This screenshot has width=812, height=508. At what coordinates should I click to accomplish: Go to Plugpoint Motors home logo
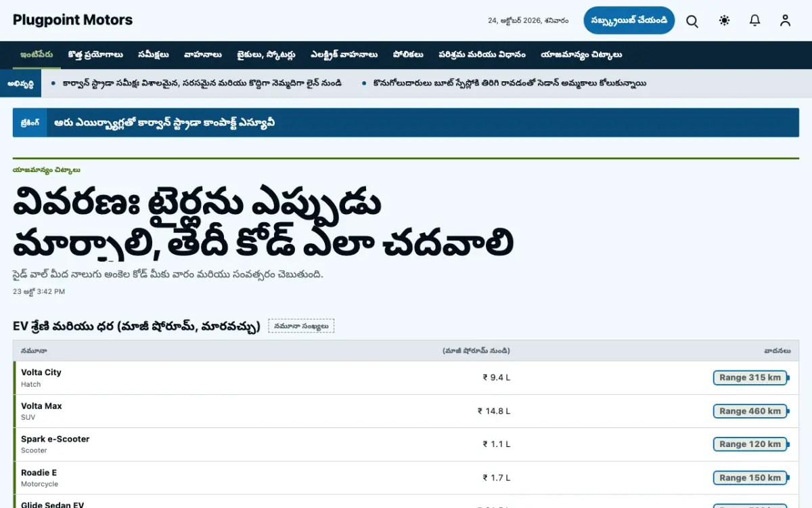[72, 20]
